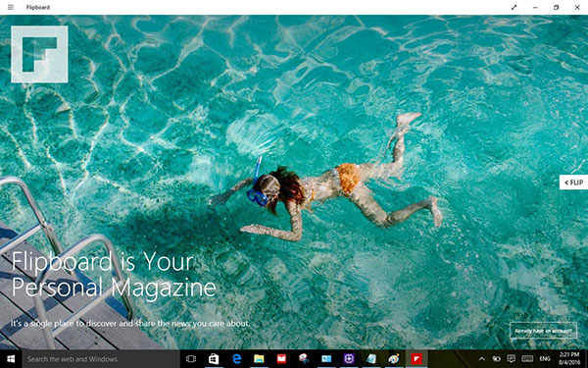
Task: Open the clock and date flyout
Action: (x=568, y=359)
